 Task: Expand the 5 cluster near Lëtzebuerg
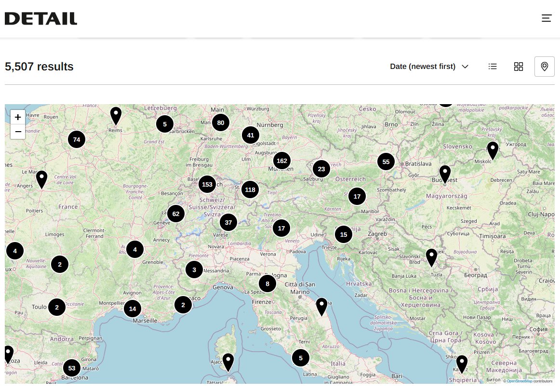pyautogui.click(x=165, y=124)
